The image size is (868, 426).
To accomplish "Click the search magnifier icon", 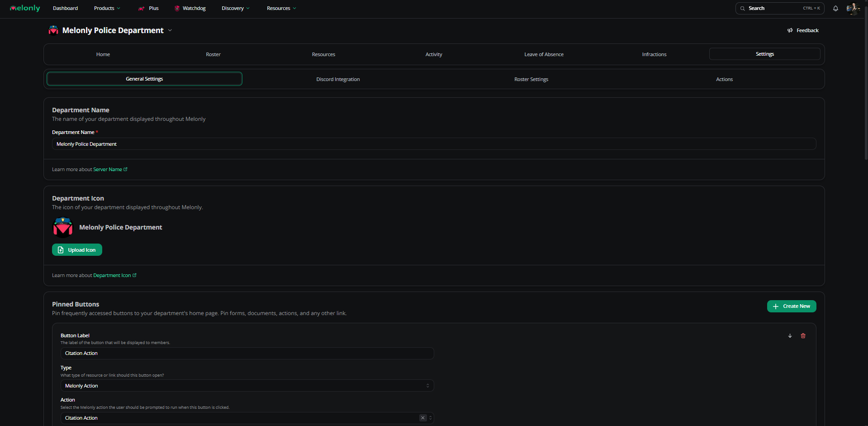I will [742, 8].
